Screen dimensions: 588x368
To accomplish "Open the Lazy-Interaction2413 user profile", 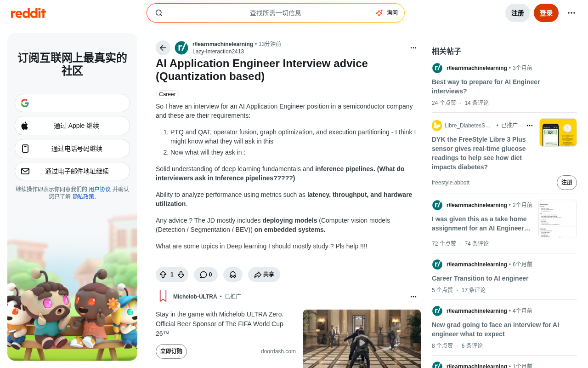I will (x=218, y=52).
